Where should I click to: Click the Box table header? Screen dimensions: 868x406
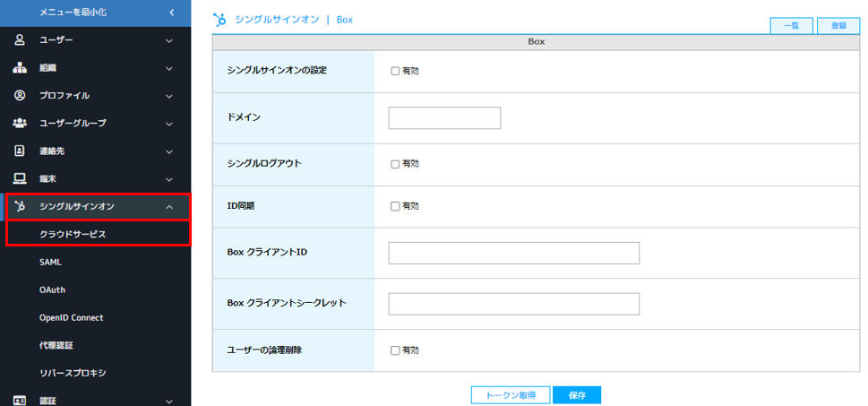pos(536,42)
